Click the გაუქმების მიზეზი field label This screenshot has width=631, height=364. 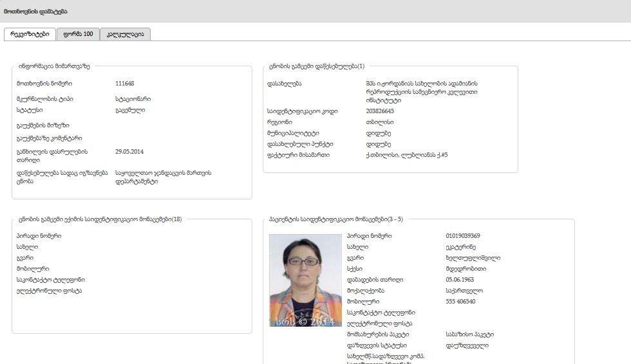[43, 125]
